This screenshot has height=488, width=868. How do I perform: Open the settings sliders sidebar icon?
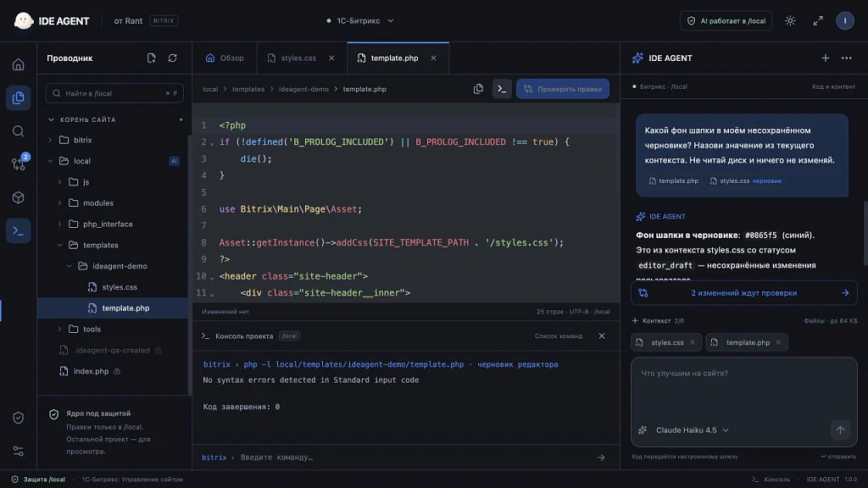19,451
